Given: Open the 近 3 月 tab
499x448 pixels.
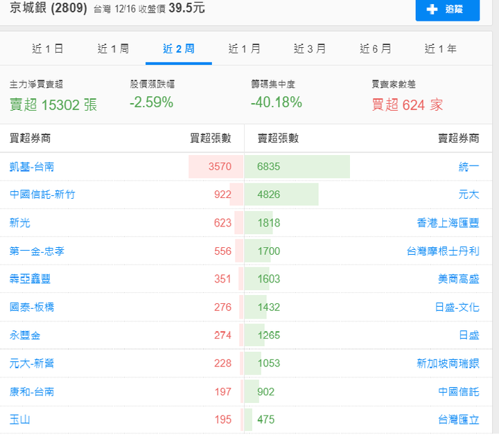Looking at the screenshot, I should coord(310,49).
